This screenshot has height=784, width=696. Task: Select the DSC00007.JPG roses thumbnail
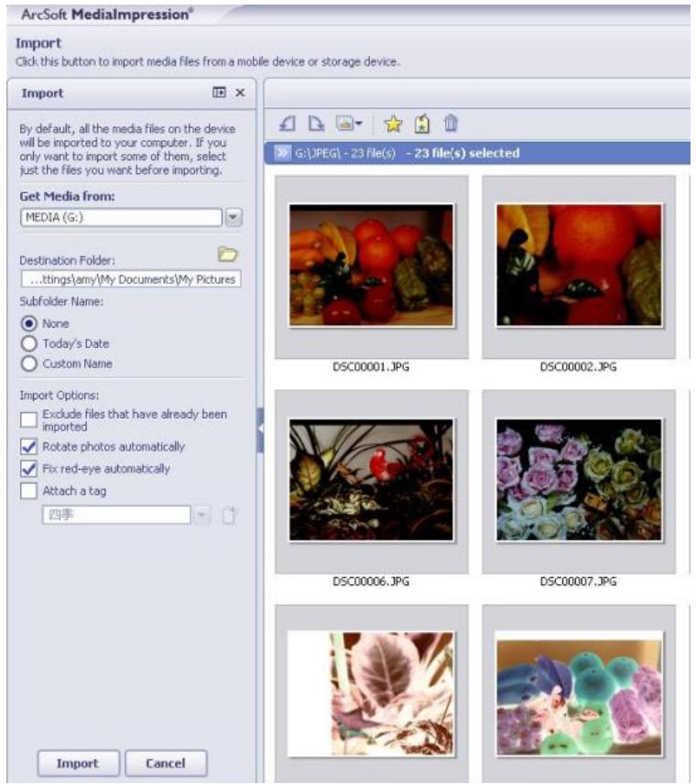pyautogui.click(x=579, y=480)
